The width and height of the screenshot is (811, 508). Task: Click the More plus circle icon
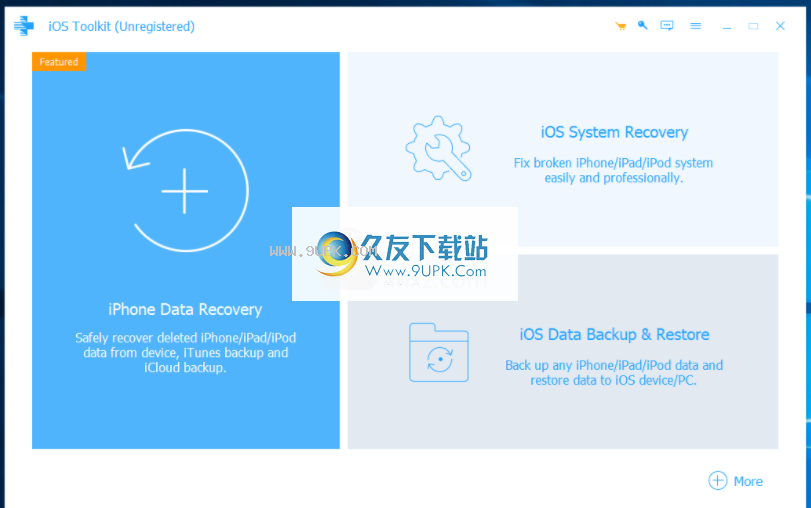tap(717, 481)
